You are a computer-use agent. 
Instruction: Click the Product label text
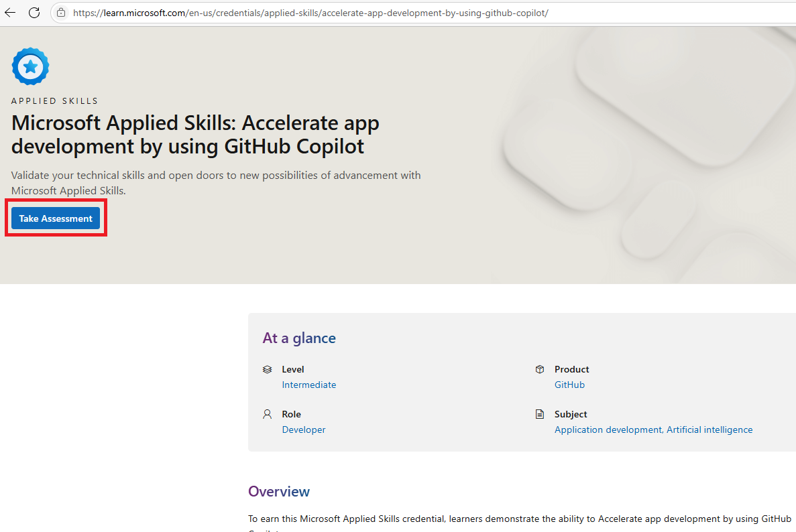(x=571, y=369)
